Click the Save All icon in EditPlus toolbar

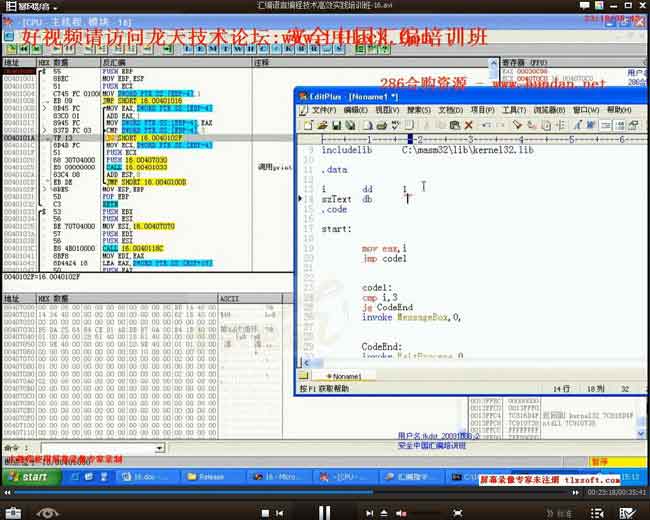(351, 125)
